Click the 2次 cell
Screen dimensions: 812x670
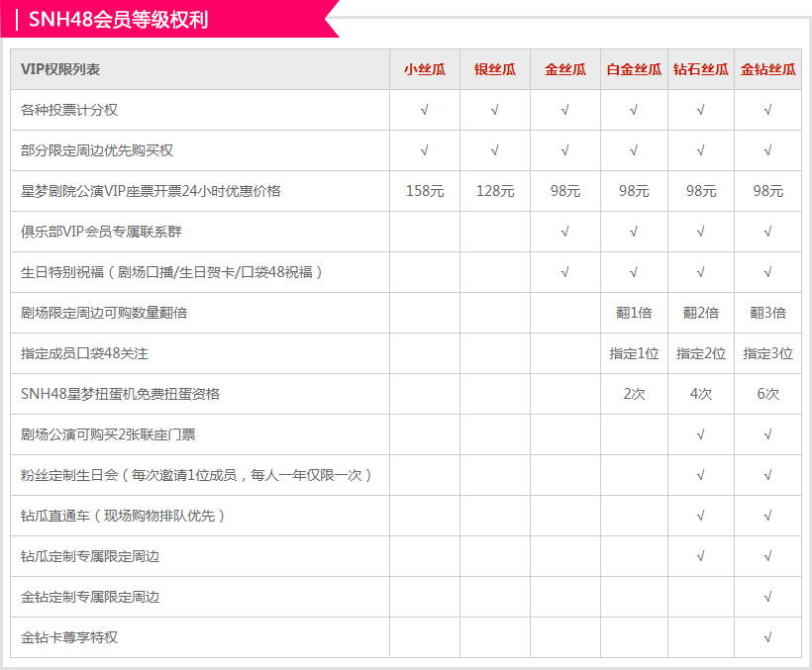634,394
